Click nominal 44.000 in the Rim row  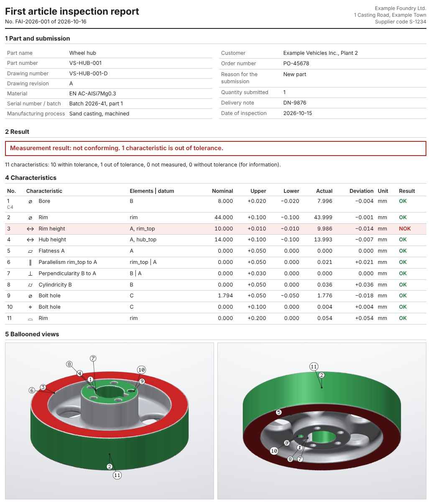click(224, 217)
